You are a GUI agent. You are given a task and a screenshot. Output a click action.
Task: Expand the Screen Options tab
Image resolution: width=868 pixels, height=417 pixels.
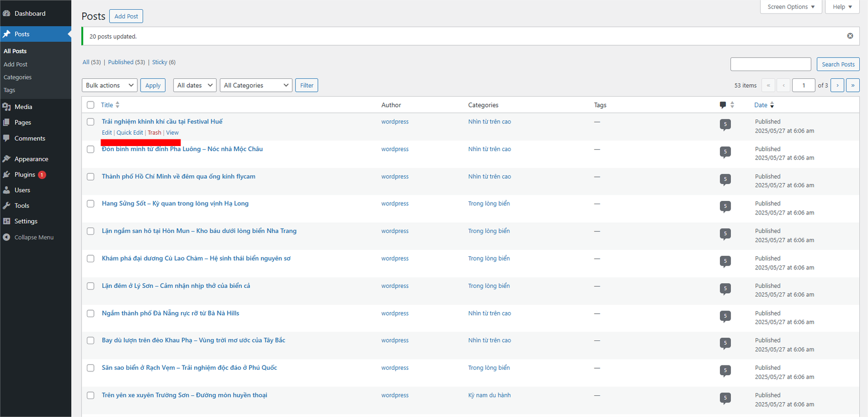[791, 7]
